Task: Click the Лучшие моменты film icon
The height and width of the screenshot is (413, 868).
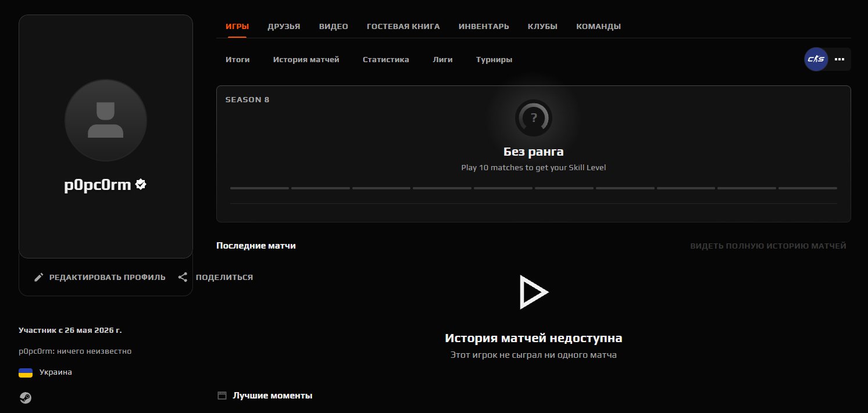Action: [x=222, y=396]
